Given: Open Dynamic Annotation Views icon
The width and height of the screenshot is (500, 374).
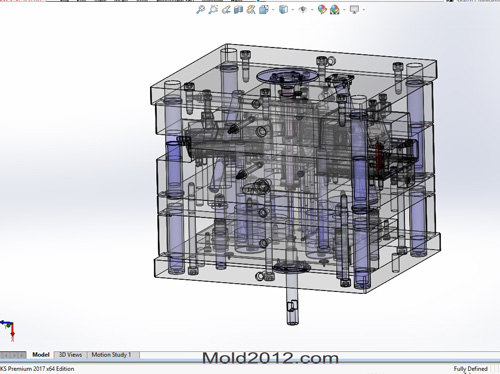Looking at the screenshot, I should 251,9.
